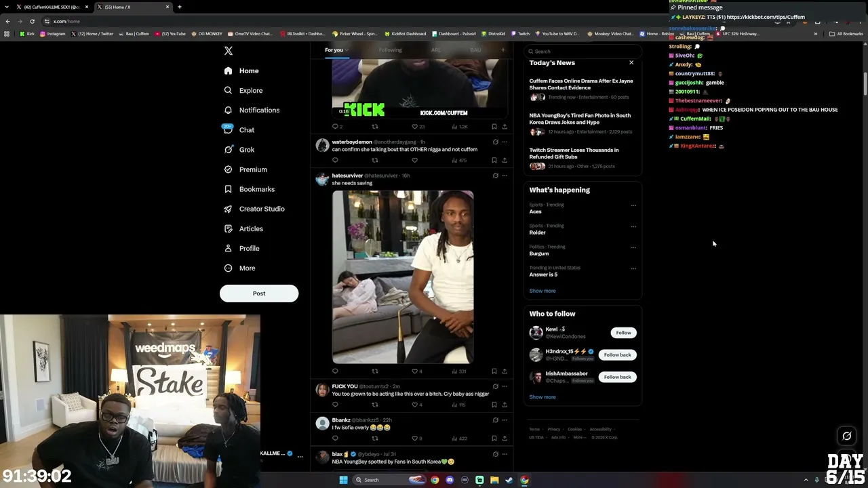Open Discord from the taskbar
Viewport: 868px width, 488px height.
click(x=450, y=480)
